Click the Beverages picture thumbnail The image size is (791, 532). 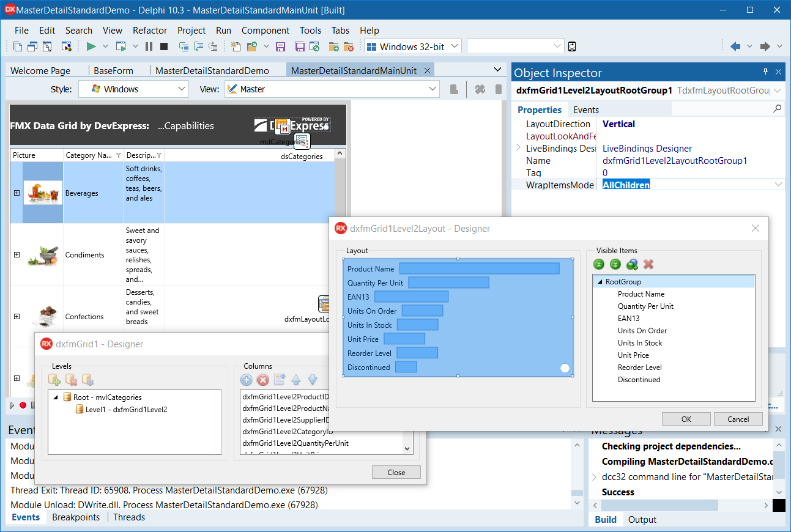click(x=43, y=193)
